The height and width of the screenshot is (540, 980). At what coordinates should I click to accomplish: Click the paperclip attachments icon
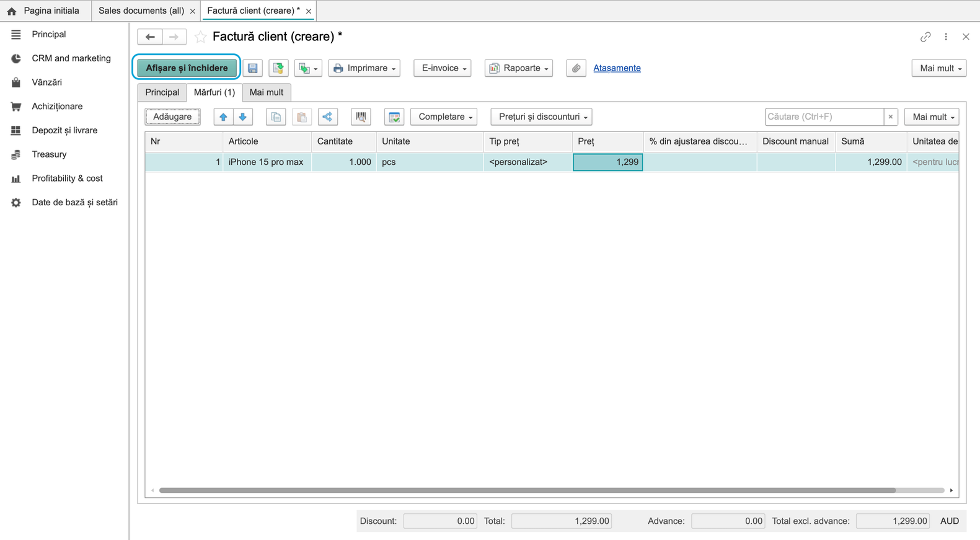[576, 68]
